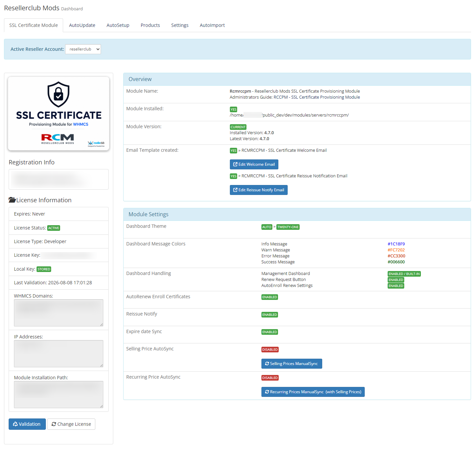Click the AUTO dashboard theme badge
This screenshot has height=454, width=476.
267,227
